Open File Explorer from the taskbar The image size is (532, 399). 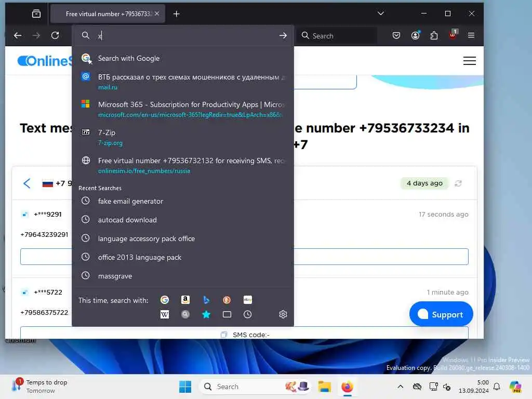(324, 387)
